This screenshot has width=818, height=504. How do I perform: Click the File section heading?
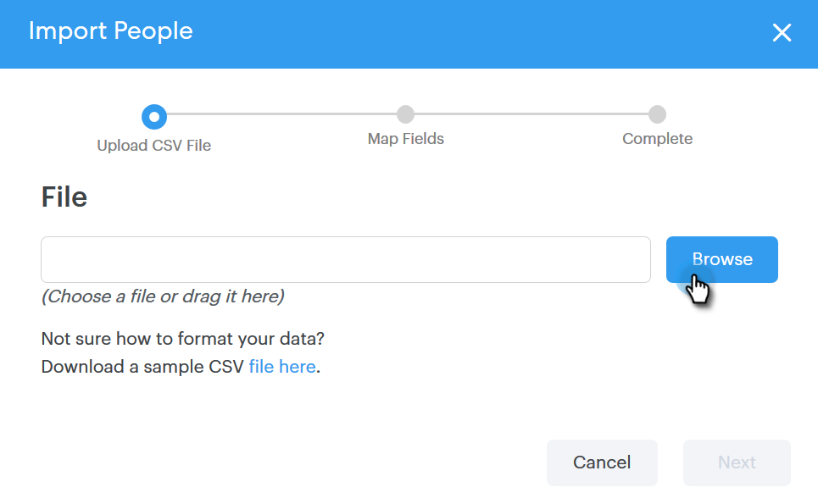64,197
